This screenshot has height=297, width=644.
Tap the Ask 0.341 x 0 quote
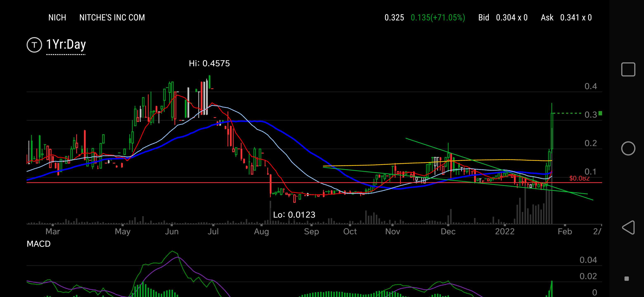click(566, 18)
